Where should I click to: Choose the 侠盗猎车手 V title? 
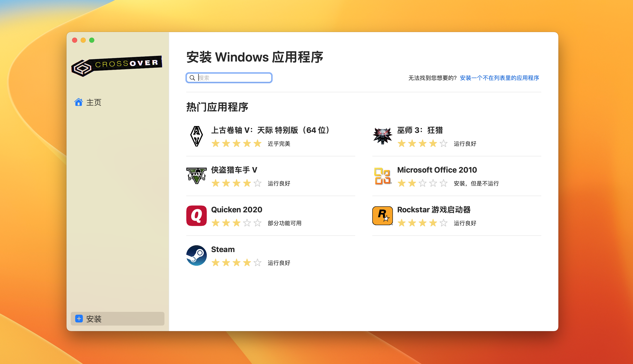pos(234,170)
